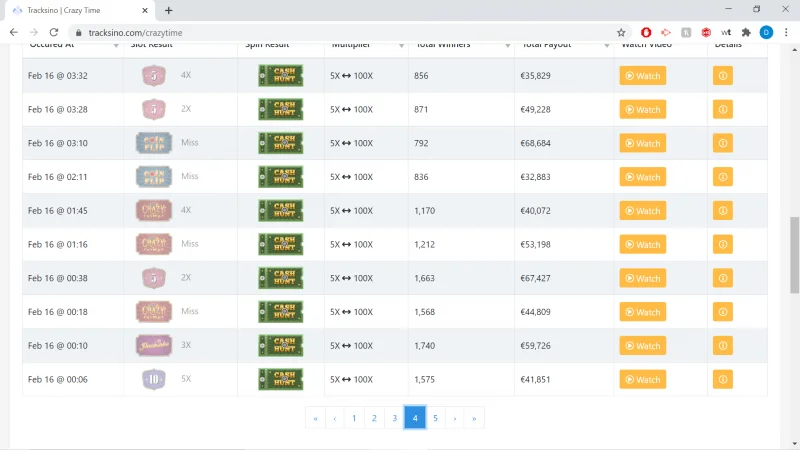Go back to previous page
Screen dimensions: 800x450
(14, 33)
